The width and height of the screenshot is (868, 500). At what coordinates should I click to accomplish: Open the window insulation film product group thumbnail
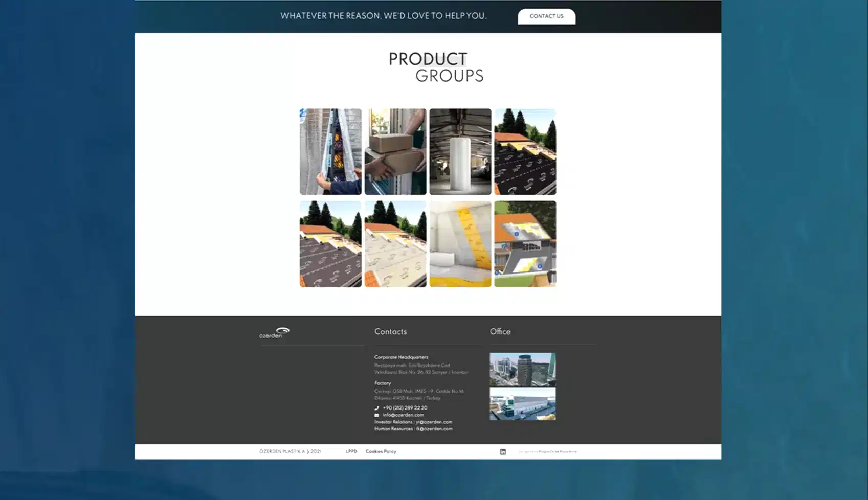[x=330, y=151]
